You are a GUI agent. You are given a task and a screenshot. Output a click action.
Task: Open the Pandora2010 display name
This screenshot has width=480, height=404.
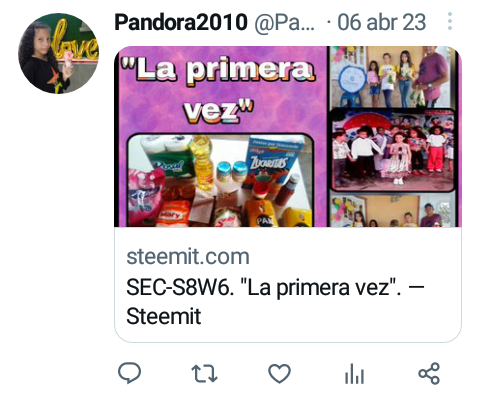(x=181, y=22)
